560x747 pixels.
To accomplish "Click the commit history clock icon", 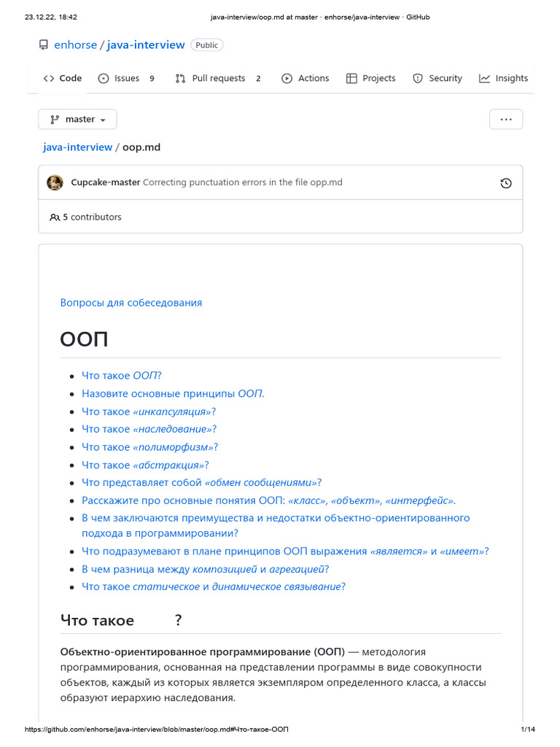I will click(x=506, y=183).
